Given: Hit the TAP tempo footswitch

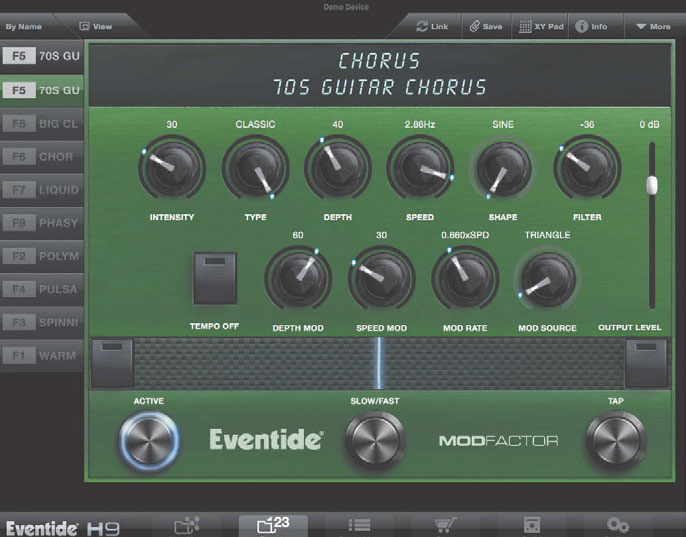Looking at the screenshot, I should tap(616, 440).
